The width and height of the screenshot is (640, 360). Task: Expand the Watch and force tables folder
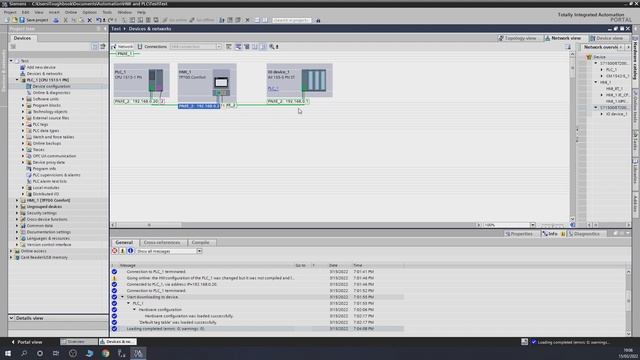23,137
